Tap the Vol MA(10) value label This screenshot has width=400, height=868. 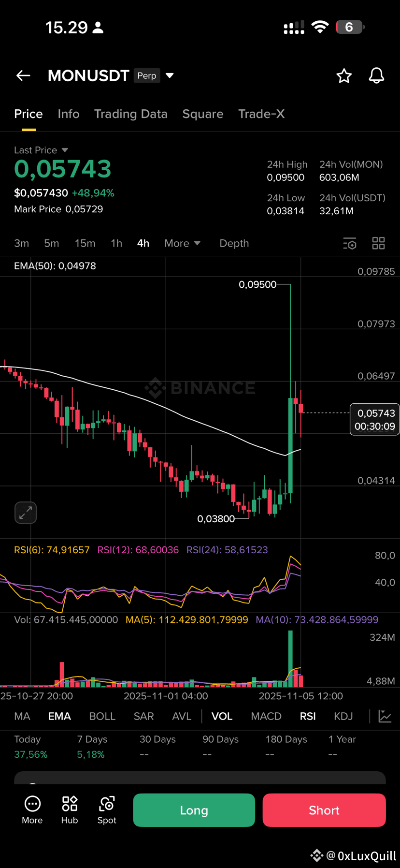click(x=317, y=619)
